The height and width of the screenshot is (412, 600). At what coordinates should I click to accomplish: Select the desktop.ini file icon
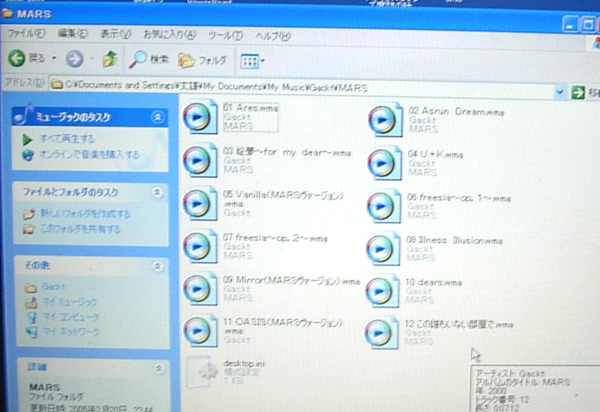[202, 372]
